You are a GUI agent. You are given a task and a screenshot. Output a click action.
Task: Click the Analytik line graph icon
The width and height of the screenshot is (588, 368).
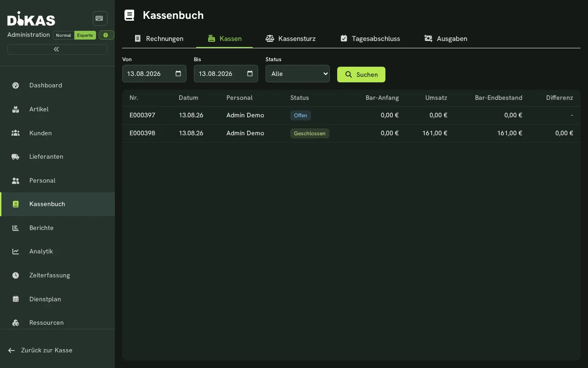pyautogui.click(x=16, y=251)
